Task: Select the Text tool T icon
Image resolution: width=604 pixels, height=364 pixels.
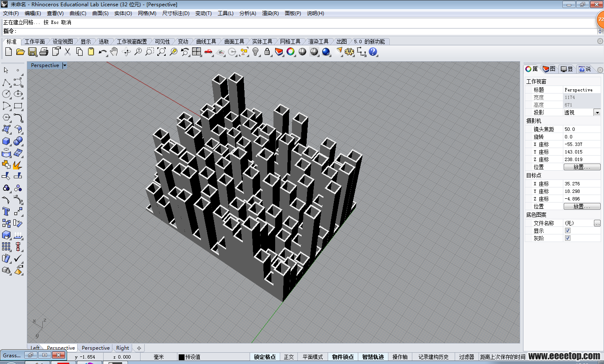Action: click(x=6, y=211)
